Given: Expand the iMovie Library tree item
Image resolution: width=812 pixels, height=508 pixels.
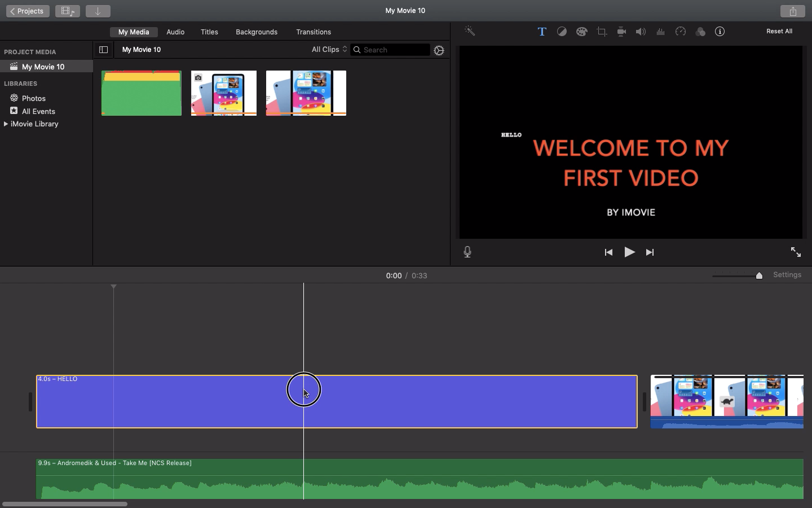Looking at the screenshot, I should [6, 124].
